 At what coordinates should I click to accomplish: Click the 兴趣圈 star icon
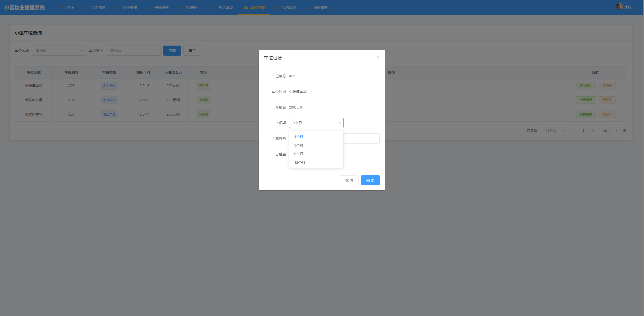(x=181, y=8)
